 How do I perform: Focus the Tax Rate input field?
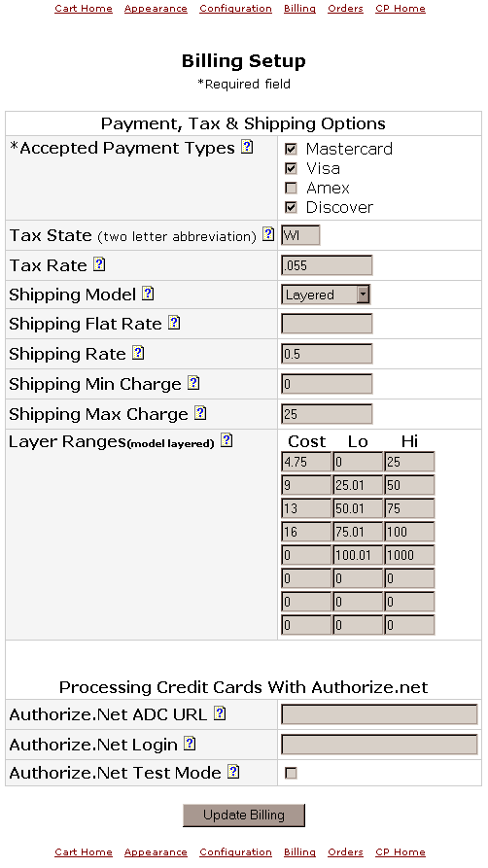point(327,265)
